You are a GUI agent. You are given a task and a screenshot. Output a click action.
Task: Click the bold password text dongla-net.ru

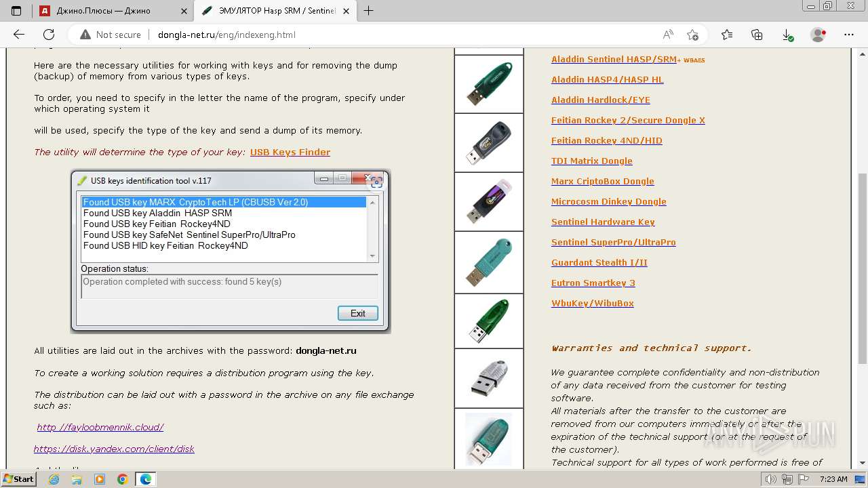click(x=326, y=351)
